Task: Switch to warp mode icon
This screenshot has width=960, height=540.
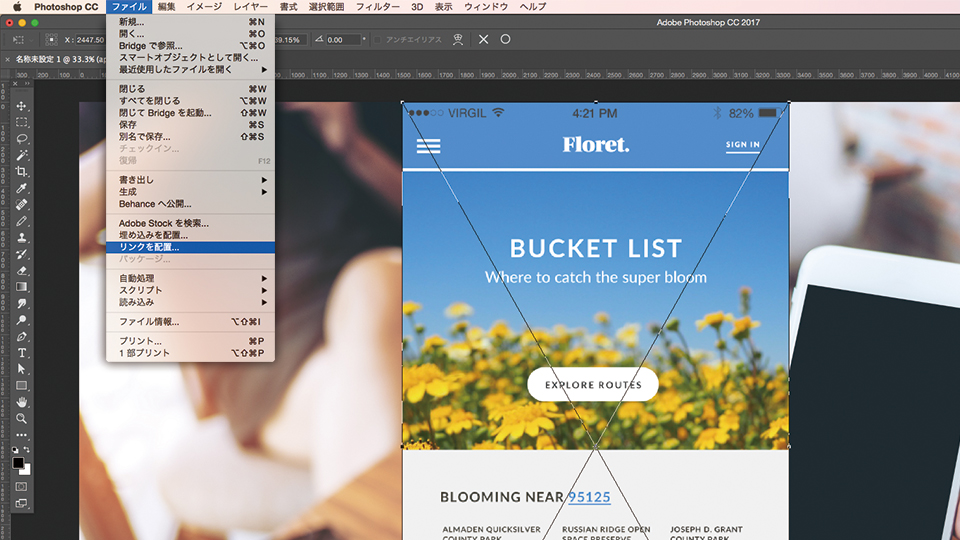Action: click(458, 39)
